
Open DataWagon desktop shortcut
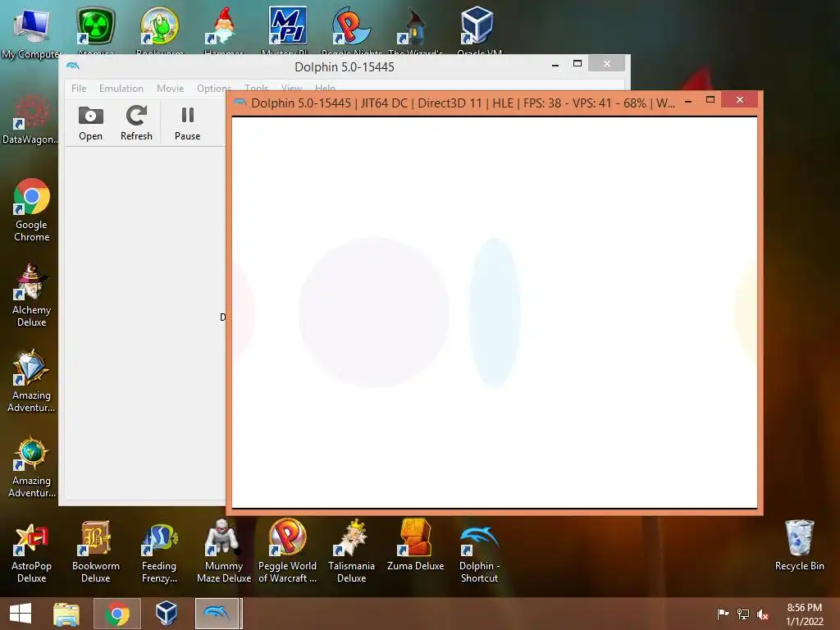coord(30,119)
